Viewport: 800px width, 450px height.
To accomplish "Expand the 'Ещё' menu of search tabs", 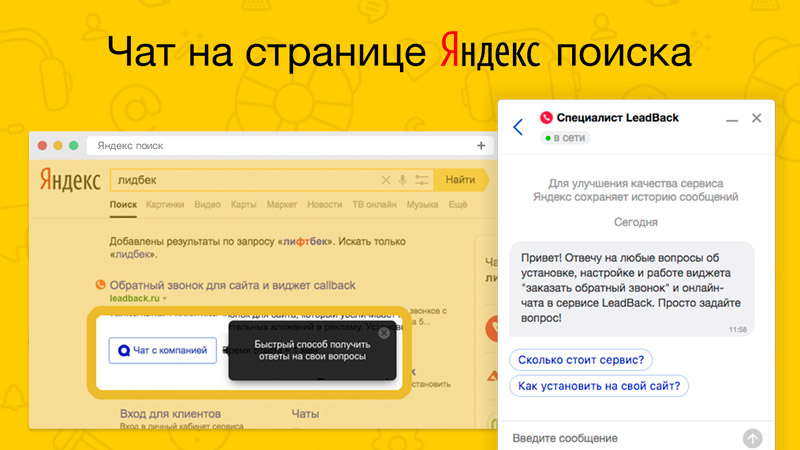I will click(458, 205).
